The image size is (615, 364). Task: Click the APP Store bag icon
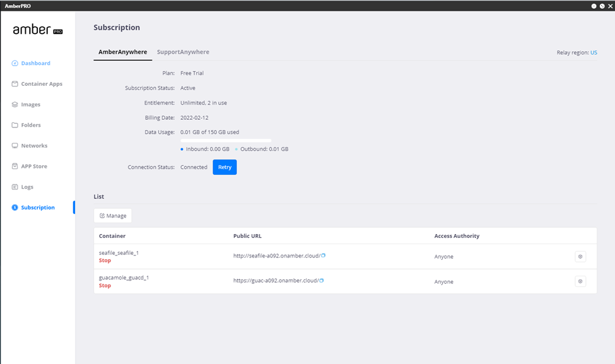[x=15, y=167]
